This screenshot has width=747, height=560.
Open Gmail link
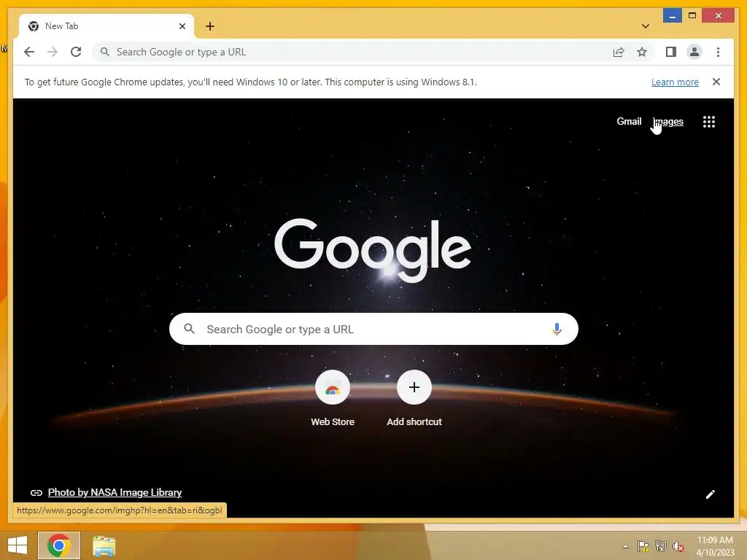pyautogui.click(x=629, y=122)
